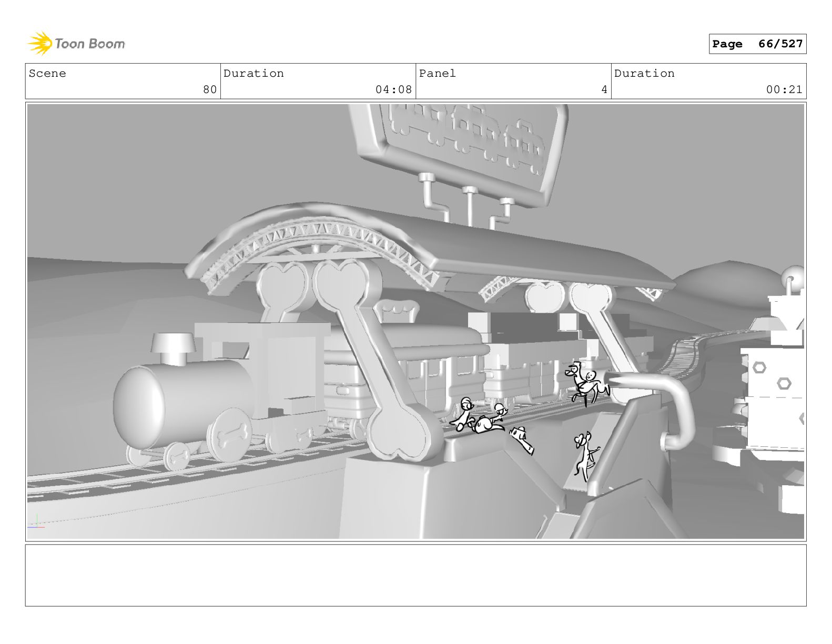The image size is (832, 644).
Task: Select panel number 4
Action: click(x=604, y=89)
